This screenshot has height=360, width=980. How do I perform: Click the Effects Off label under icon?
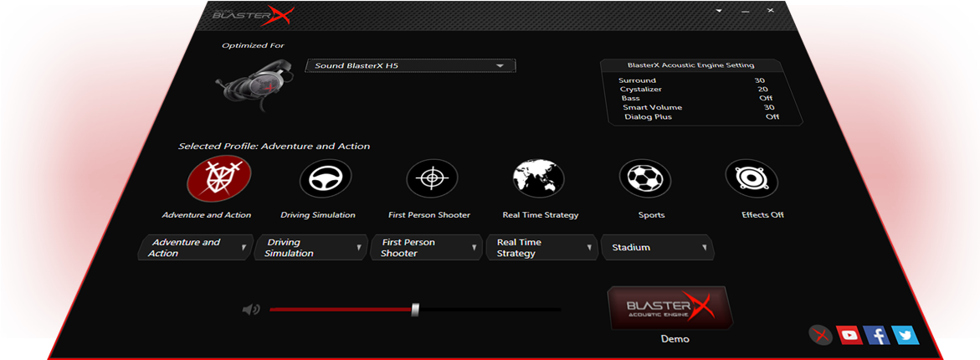click(762, 215)
